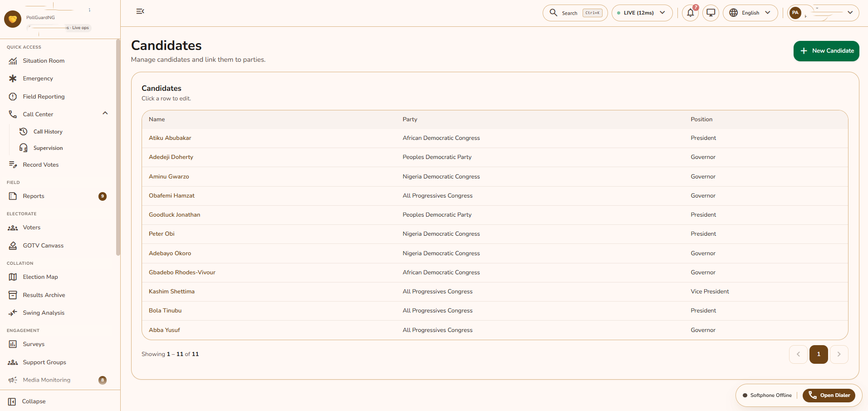
Task: Click the sidebar vertical scrollbar
Action: point(118,148)
